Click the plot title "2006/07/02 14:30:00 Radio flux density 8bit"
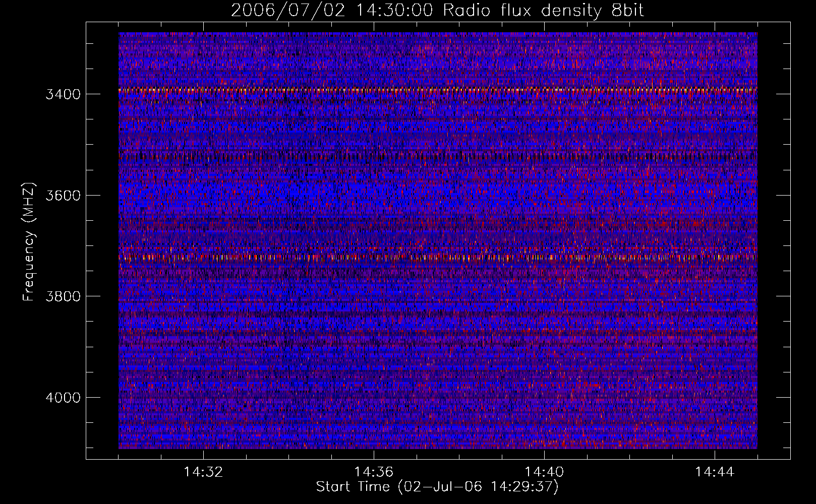The height and width of the screenshot is (504, 816). (x=437, y=10)
